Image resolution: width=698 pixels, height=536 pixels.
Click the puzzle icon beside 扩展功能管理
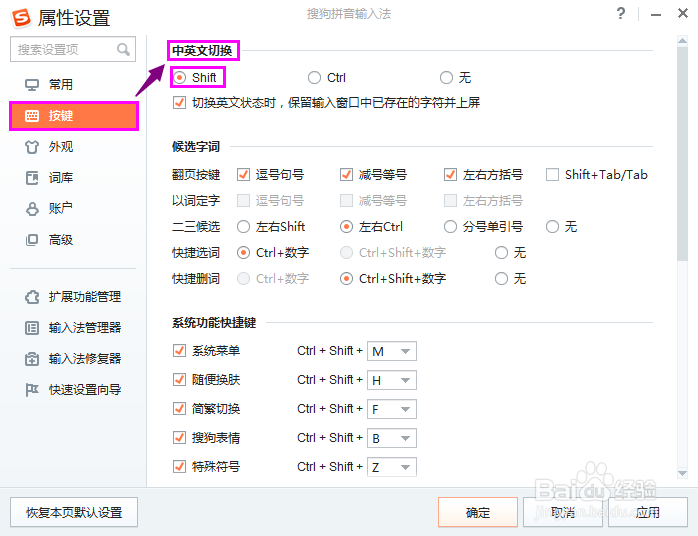point(32,296)
